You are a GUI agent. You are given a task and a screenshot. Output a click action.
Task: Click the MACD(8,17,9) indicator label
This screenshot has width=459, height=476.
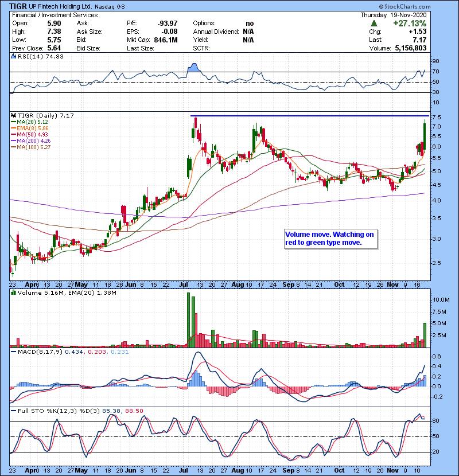40,352
